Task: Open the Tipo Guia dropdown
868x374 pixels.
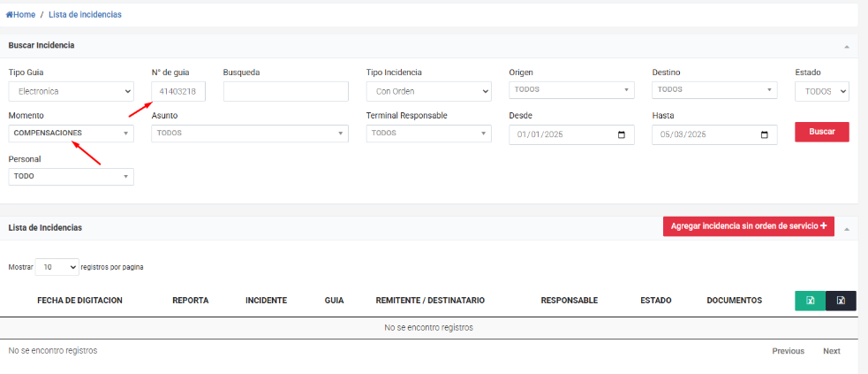Action: [x=72, y=91]
